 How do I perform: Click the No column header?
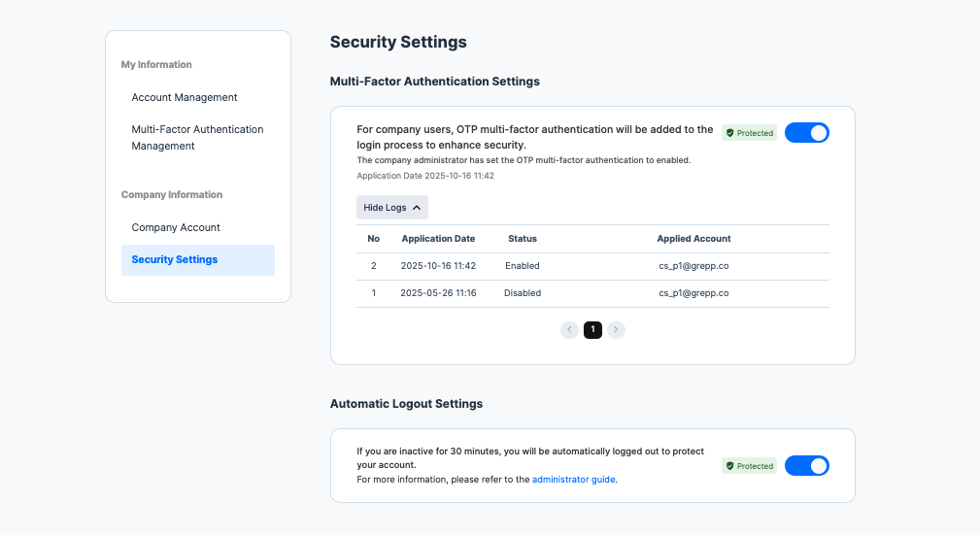click(x=374, y=239)
